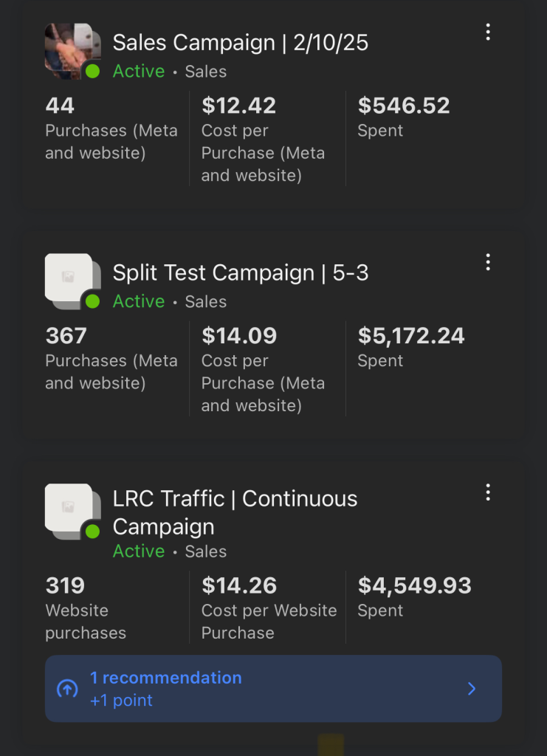
Task: Open the '1 recommendation' link
Action: (x=165, y=678)
